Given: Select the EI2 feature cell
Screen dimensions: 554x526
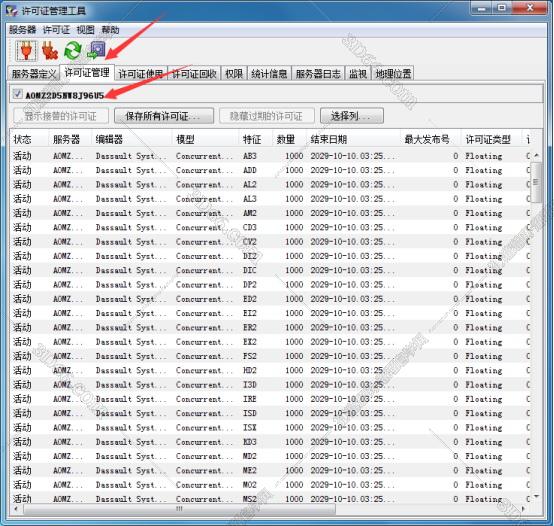Looking at the screenshot, I should (x=249, y=313).
